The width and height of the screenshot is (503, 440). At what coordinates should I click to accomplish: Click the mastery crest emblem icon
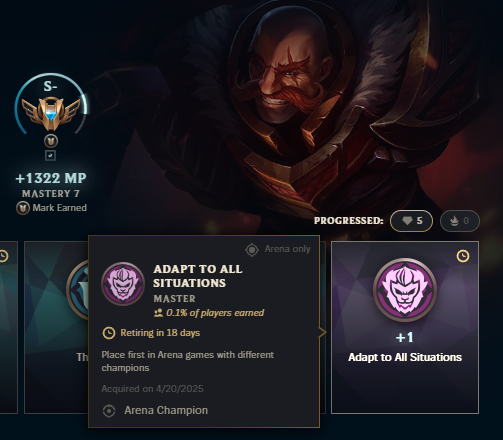(51, 114)
